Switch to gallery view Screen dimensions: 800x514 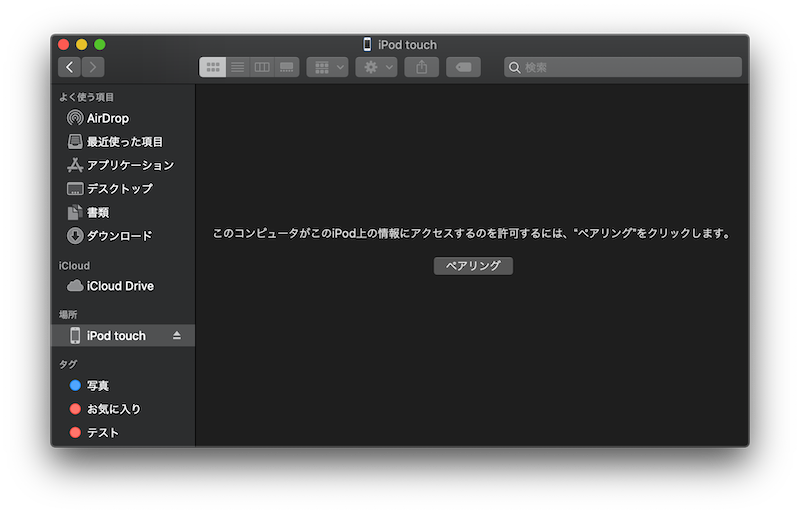point(287,67)
